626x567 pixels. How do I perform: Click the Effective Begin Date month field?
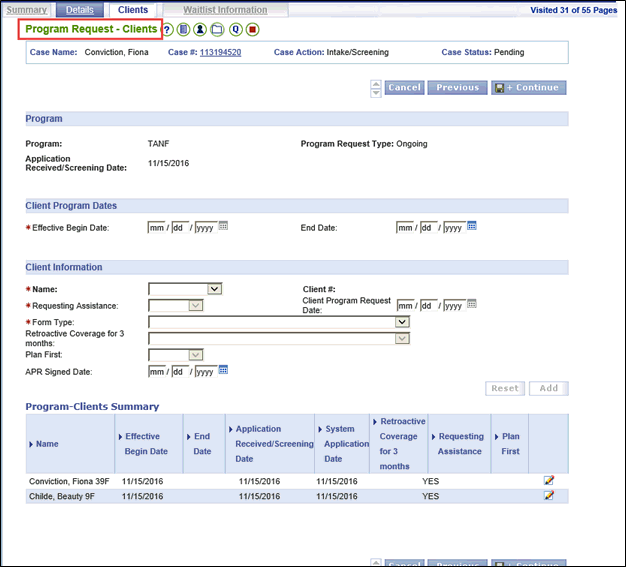click(155, 228)
